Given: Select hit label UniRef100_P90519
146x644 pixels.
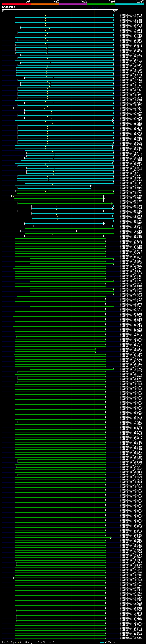Looking at the screenshot, I should (x=131, y=244).
